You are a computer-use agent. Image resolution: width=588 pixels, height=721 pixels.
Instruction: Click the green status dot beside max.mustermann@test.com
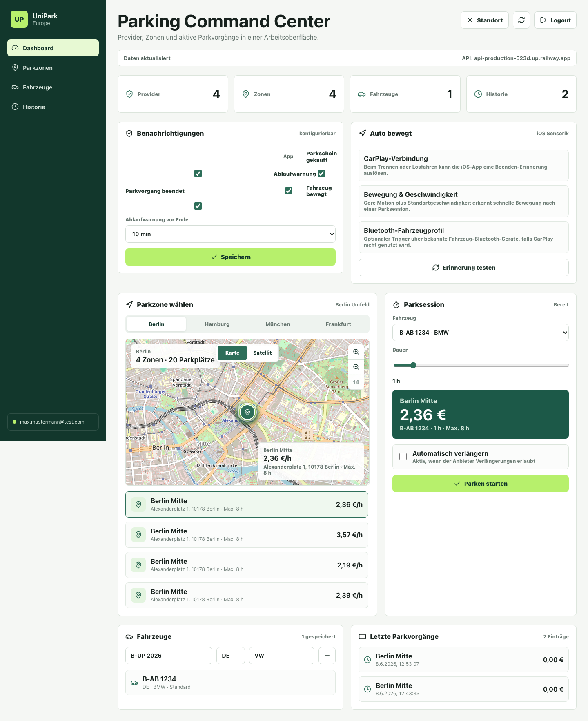click(15, 422)
